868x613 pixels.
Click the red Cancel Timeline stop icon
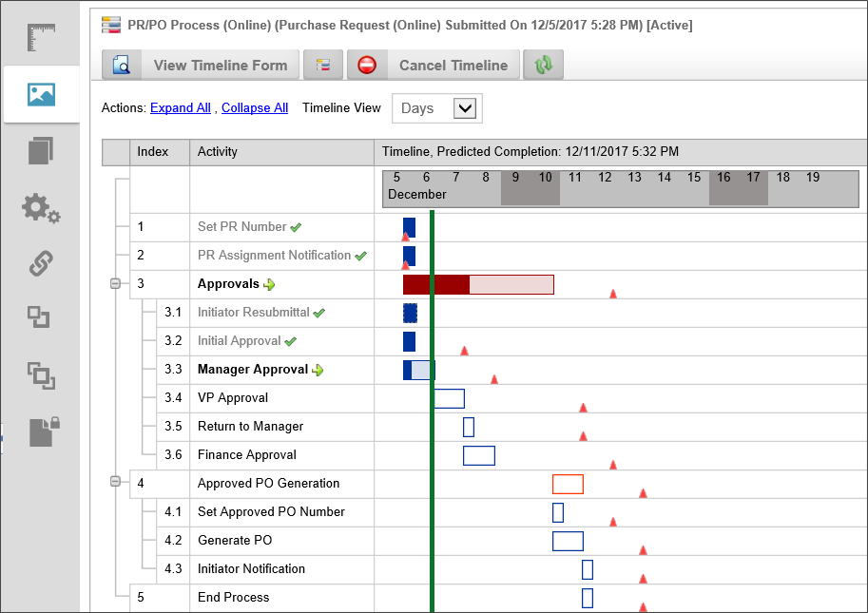(366, 65)
